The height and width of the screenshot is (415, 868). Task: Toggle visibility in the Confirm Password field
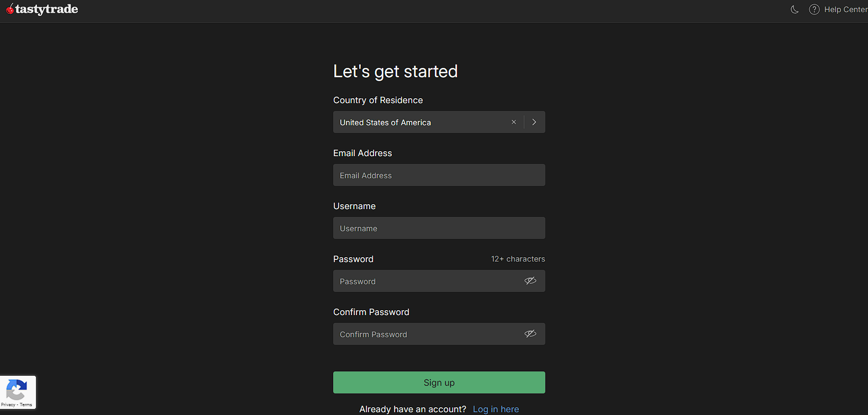(x=530, y=334)
